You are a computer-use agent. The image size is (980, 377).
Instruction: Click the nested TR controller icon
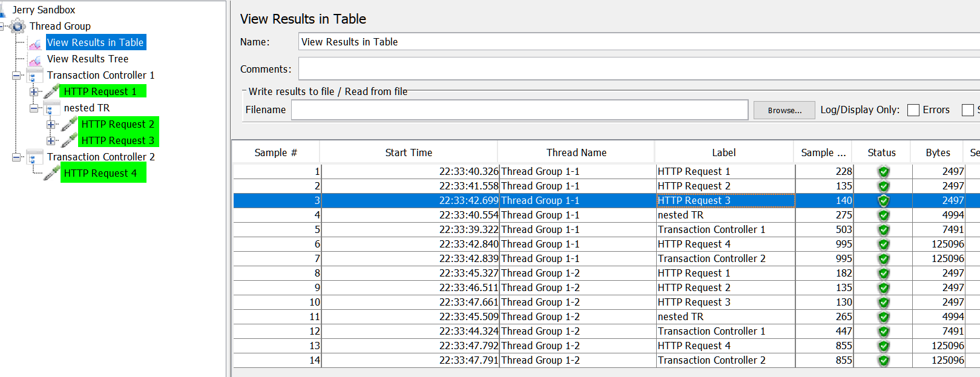point(51,108)
